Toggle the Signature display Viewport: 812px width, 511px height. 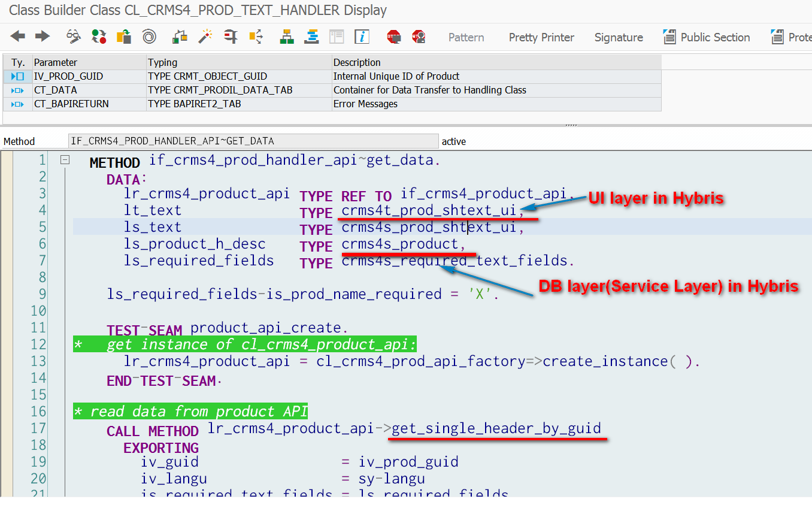[619, 37]
